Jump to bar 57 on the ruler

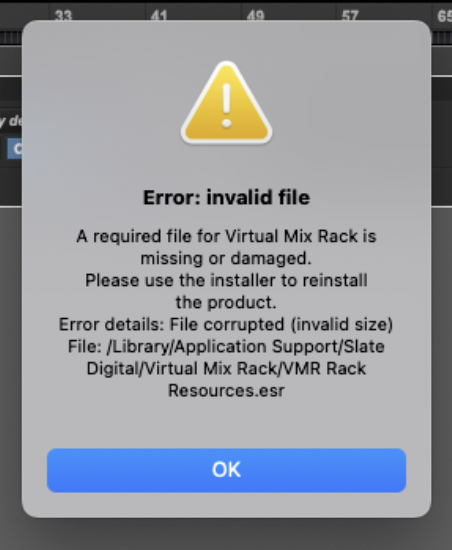[350, 15]
